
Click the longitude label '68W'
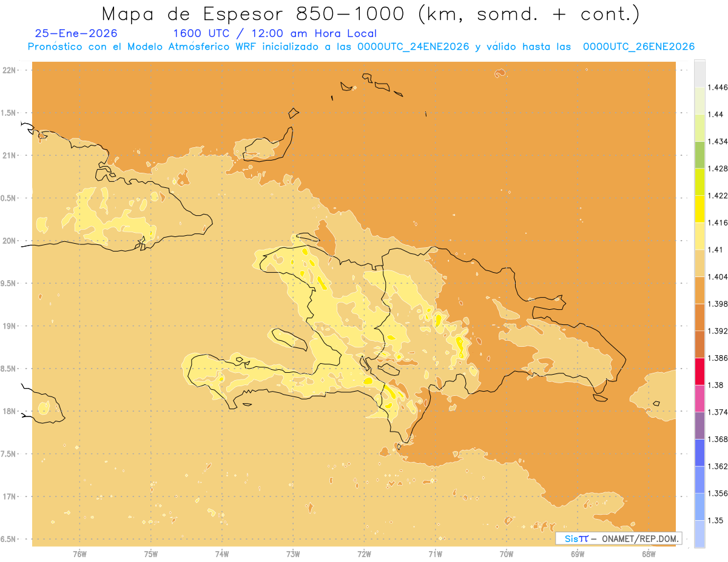[x=649, y=554]
